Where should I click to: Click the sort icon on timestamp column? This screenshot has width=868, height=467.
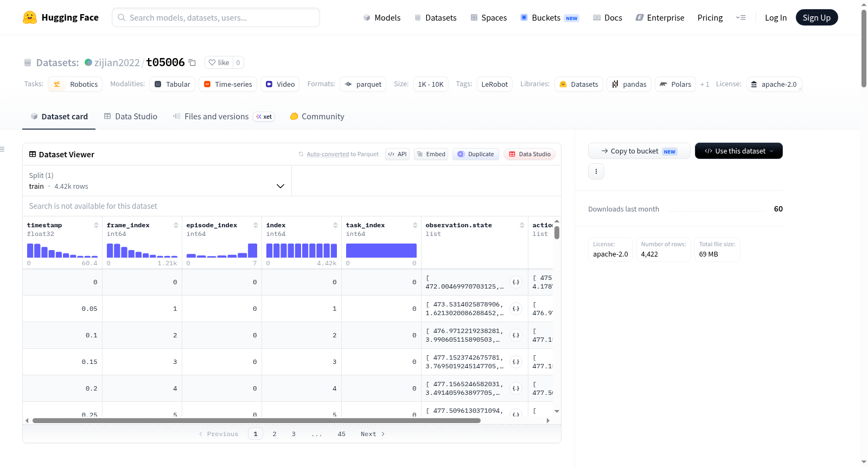pos(96,225)
